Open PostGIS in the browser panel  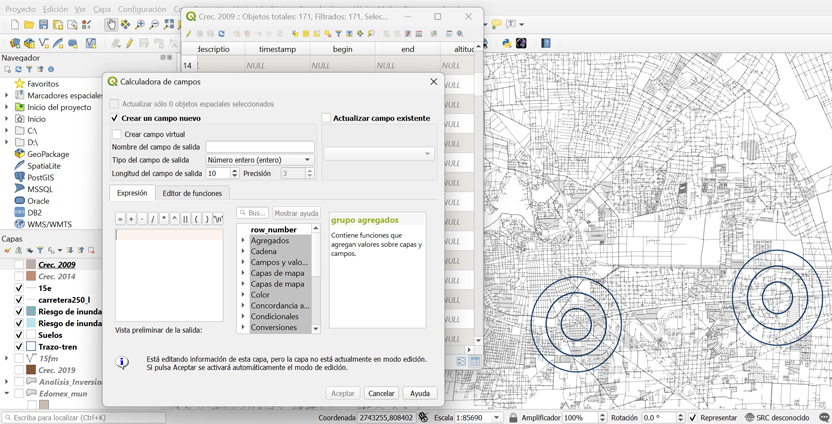pos(40,177)
